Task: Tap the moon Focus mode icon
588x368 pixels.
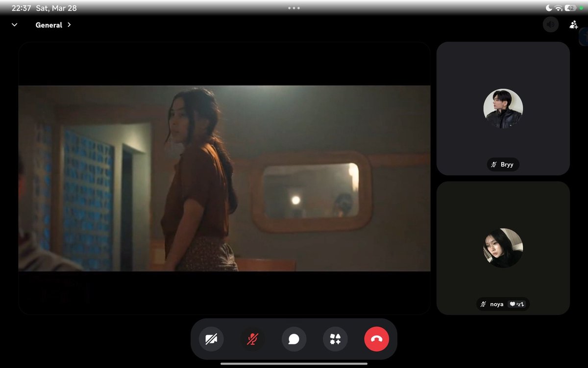Action: pyautogui.click(x=549, y=8)
